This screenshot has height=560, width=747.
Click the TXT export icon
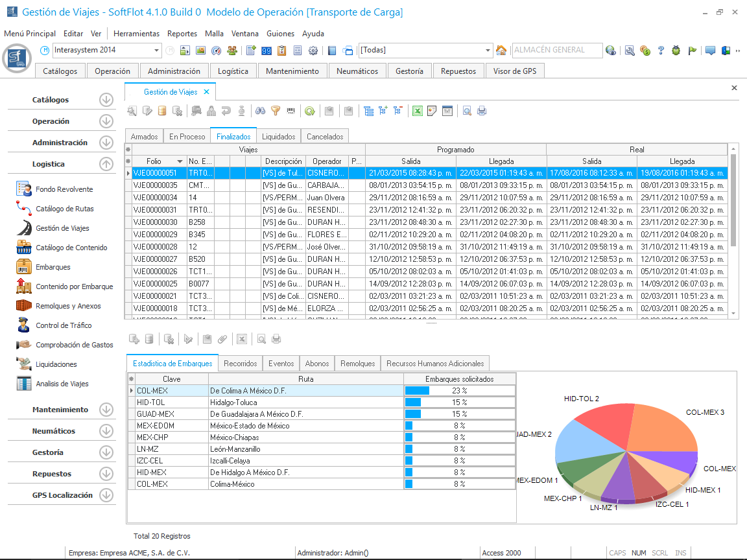pos(447,111)
